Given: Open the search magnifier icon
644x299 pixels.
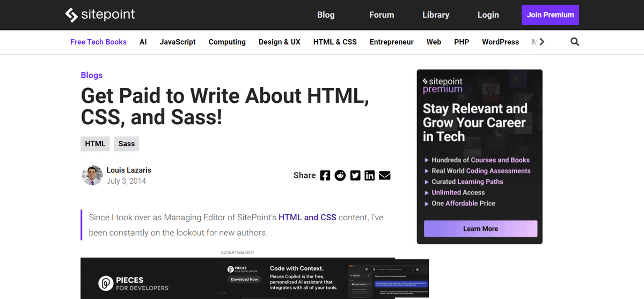Looking at the screenshot, I should (575, 42).
